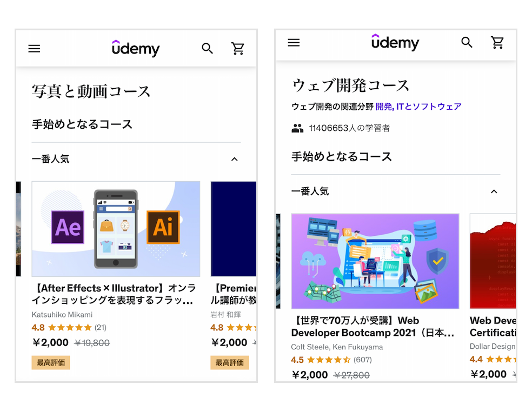Click ¥2,000 price on Web Developer Bootcamp
This screenshot has height=411, width=532.
tap(310, 375)
